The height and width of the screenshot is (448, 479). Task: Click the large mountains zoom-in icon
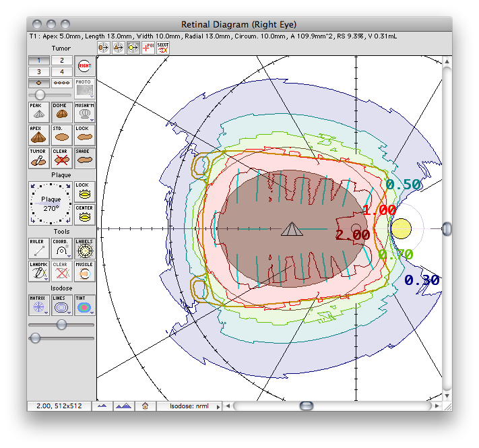pyautogui.click(x=124, y=406)
